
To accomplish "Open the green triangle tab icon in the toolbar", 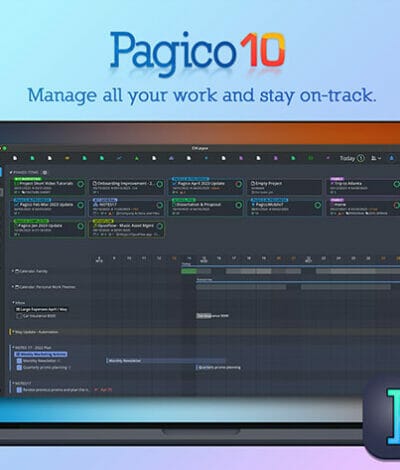I will [x=137, y=158].
